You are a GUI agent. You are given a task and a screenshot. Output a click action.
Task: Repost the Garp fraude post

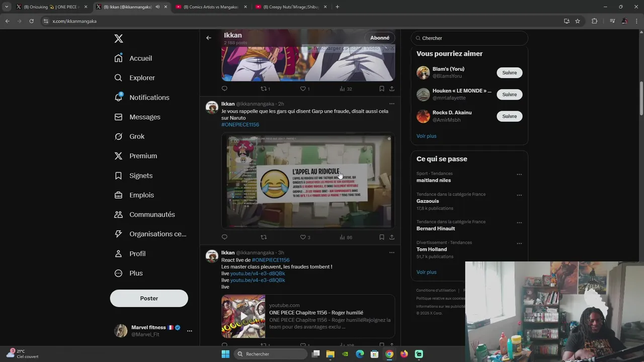(x=264, y=237)
